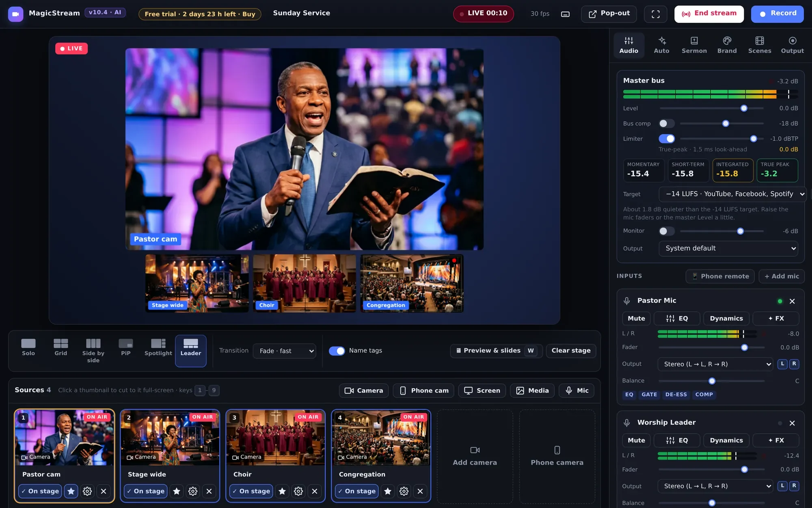Click the R channel button on Pastor Mic
Image resolution: width=812 pixels, height=508 pixels.
click(794, 364)
